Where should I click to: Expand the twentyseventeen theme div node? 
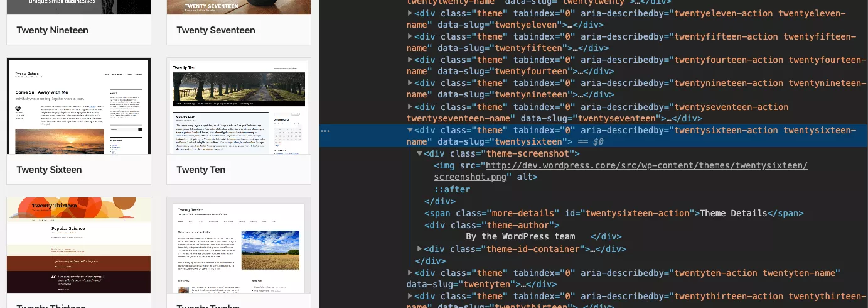[x=410, y=107]
